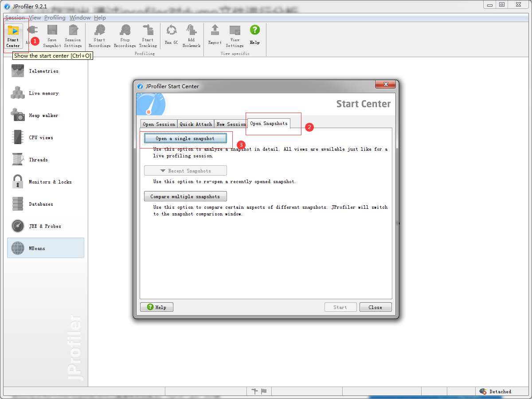Click Open a single snapshot
This screenshot has width=532, height=399.
(185, 138)
